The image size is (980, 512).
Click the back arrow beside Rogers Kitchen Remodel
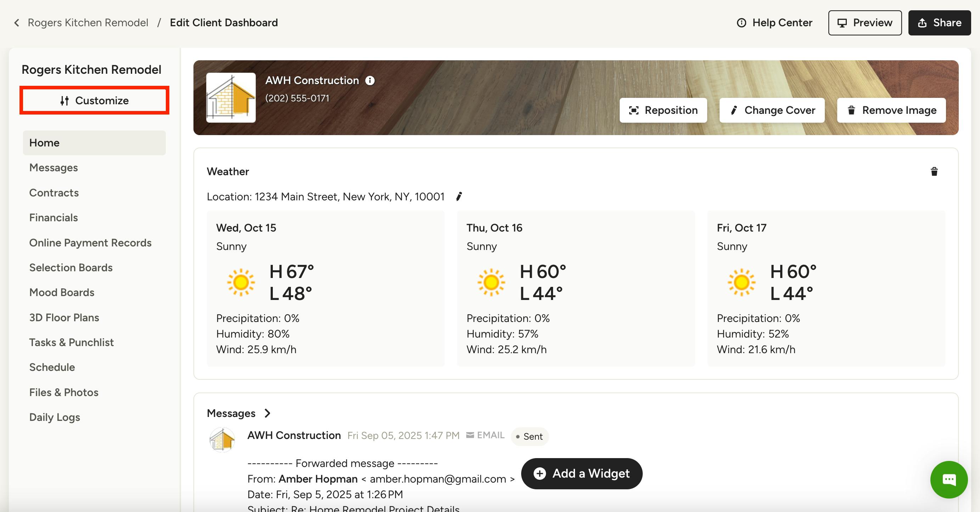coord(17,23)
